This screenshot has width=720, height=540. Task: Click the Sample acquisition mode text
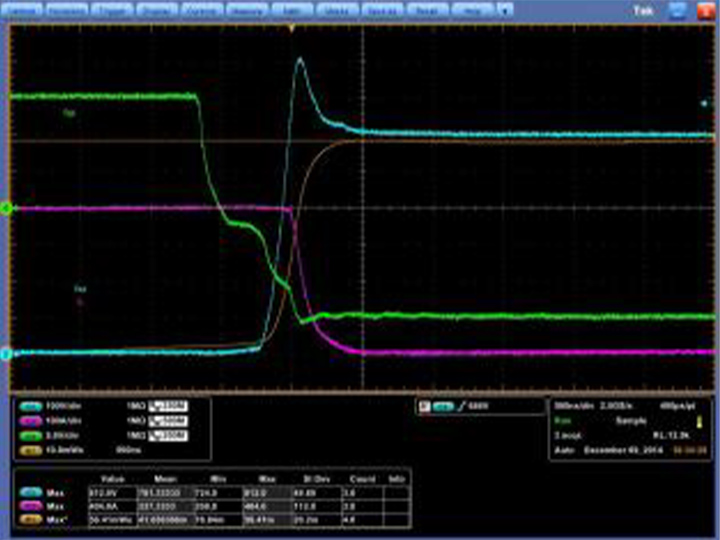tap(631, 421)
